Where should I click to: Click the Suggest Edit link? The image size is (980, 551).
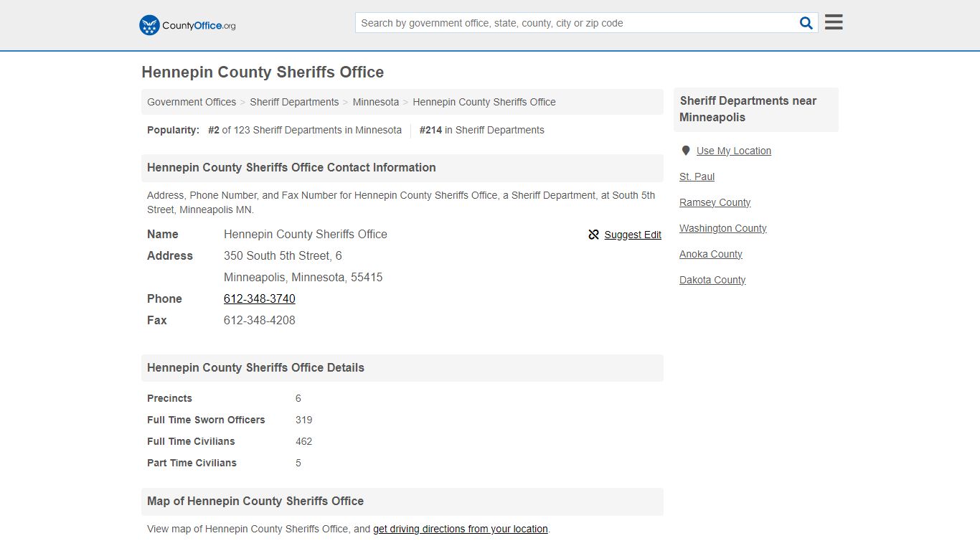(x=633, y=235)
